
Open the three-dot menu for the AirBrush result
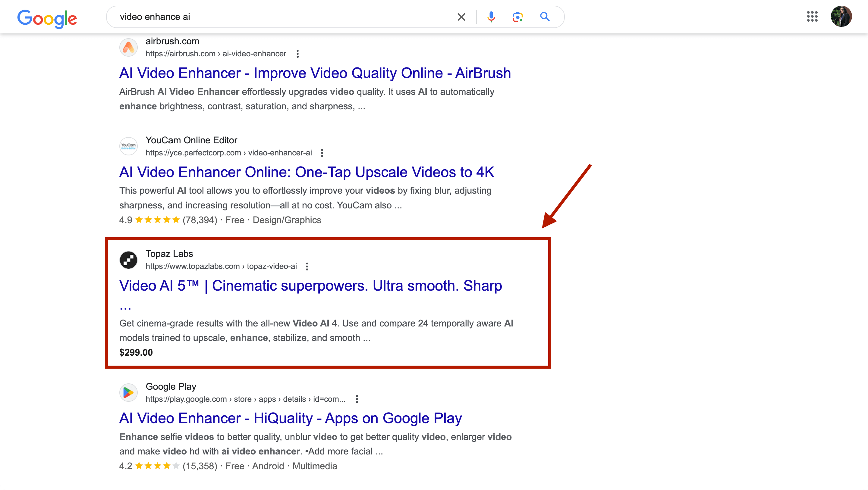(298, 54)
